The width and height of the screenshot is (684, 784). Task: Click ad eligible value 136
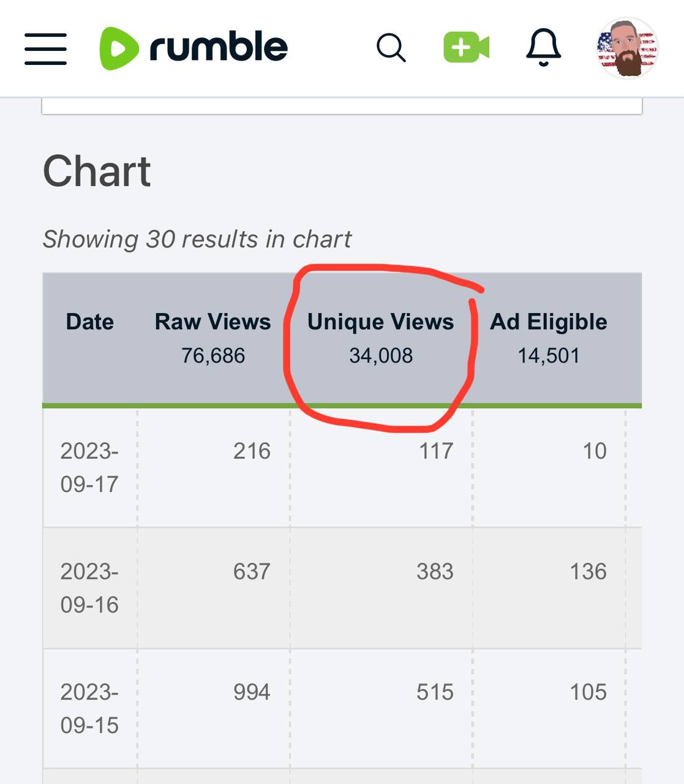pyautogui.click(x=588, y=571)
